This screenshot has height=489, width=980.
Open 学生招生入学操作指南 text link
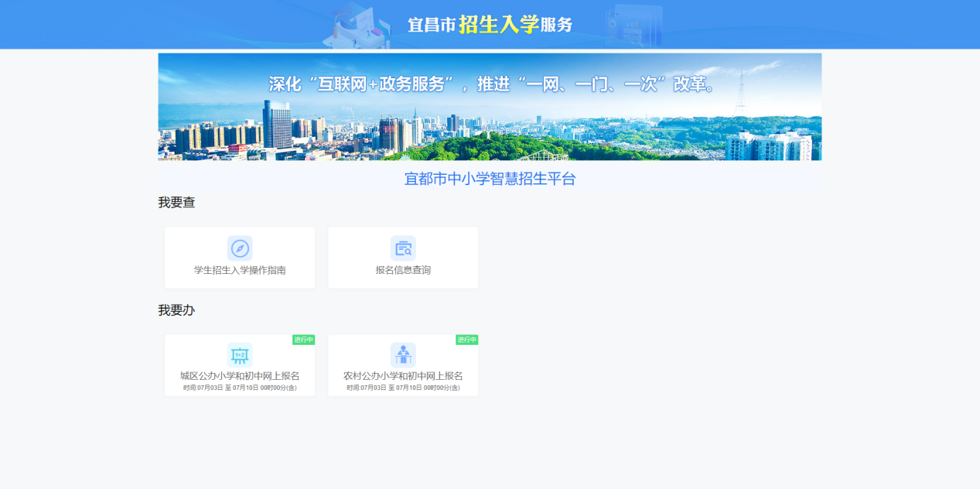click(240, 270)
